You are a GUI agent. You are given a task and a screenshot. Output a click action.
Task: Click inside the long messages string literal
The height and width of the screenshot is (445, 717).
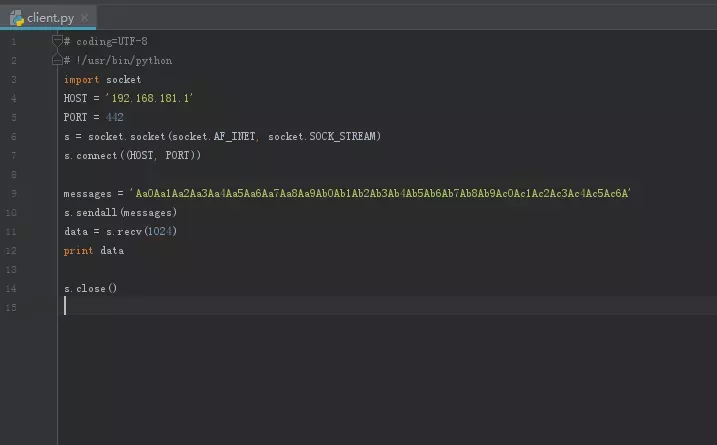click(x=380, y=193)
